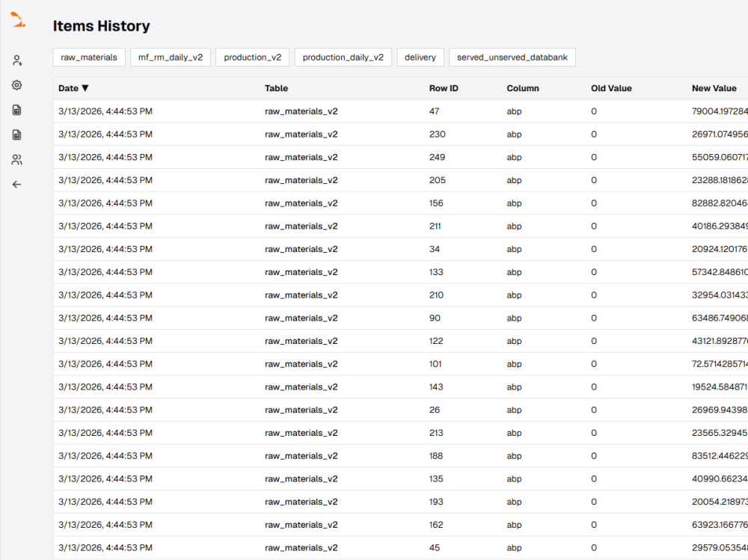Click new value starting with 63486

(x=720, y=318)
